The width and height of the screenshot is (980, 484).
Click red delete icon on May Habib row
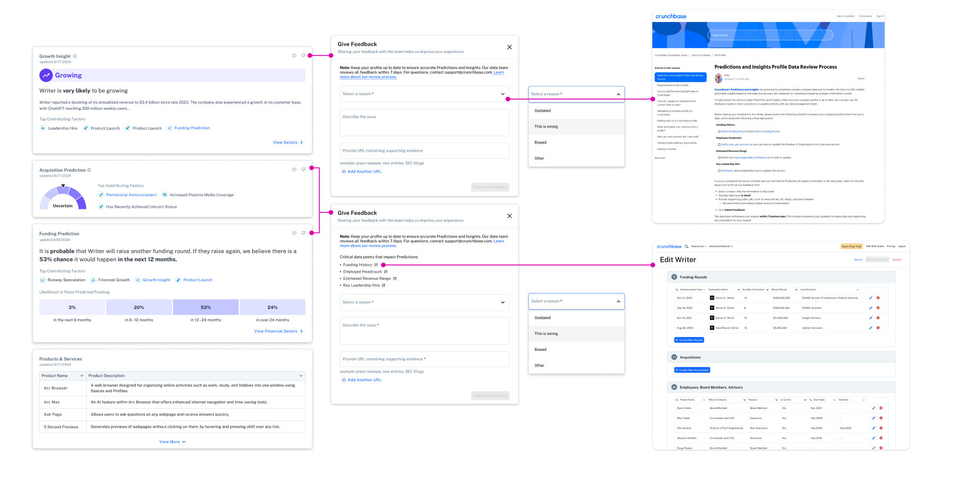(881, 418)
